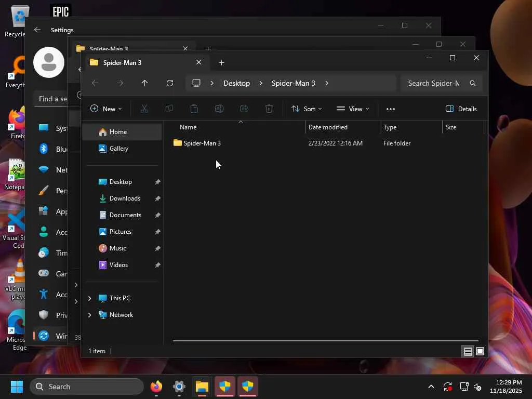The width and height of the screenshot is (532, 399).
Task: Open the New dropdown menu
Action: click(x=106, y=109)
